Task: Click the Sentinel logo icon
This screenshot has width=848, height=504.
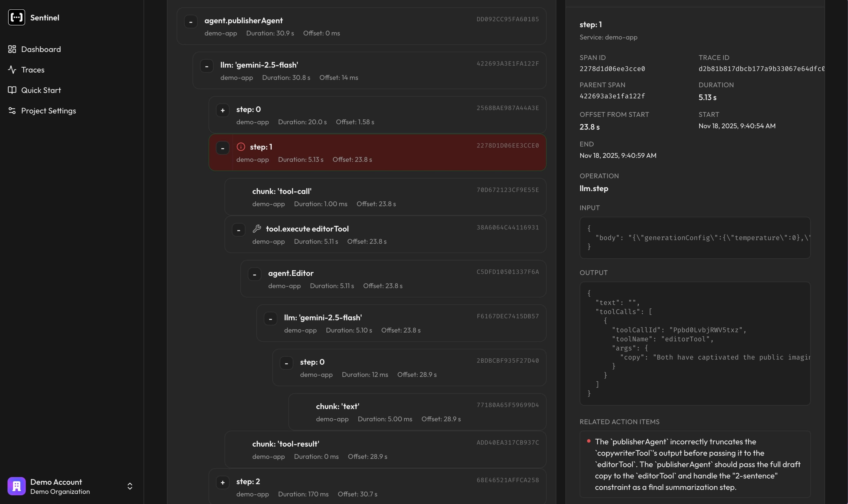Action: click(x=16, y=17)
